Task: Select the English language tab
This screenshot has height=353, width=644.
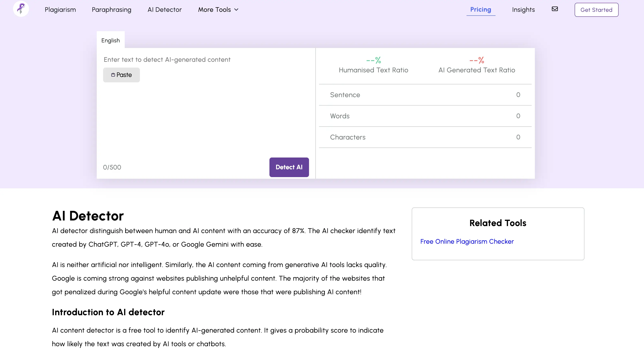Action: coord(111,40)
